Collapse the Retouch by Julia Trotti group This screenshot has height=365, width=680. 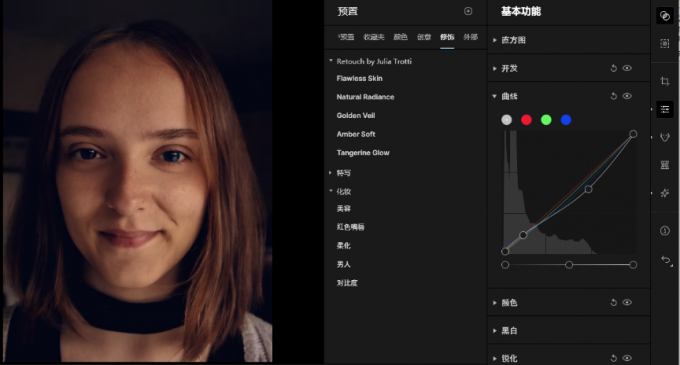pyautogui.click(x=331, y=61)
